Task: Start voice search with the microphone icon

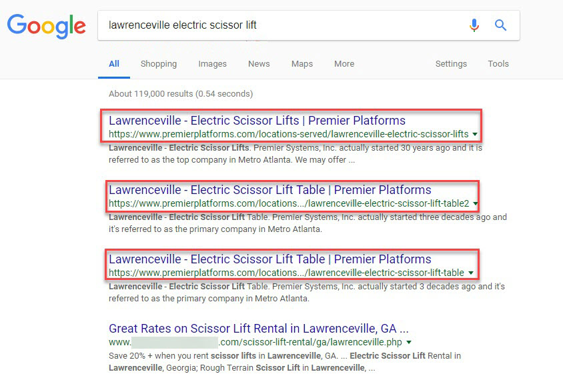Action: tap(474, 25)
